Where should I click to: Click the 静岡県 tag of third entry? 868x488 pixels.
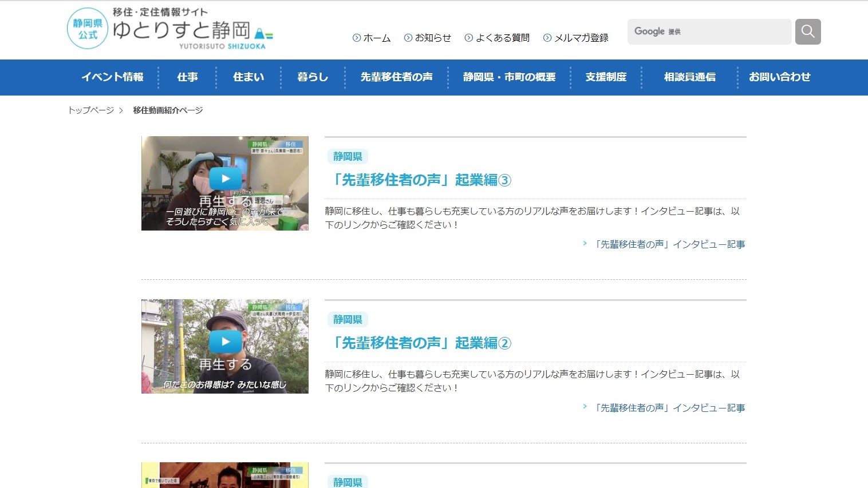[348, 482]
